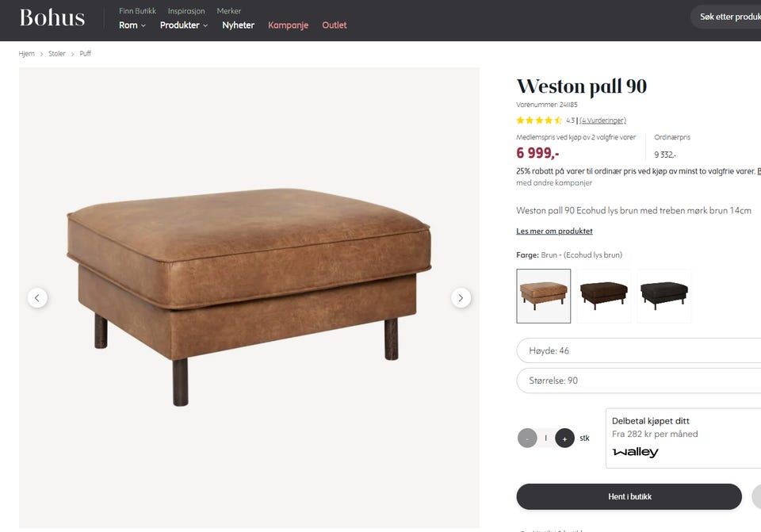The width and height of the screenshot is (761, 532).
Task: Go to the Nyheter menu item
Action: (x=239, y=25)
